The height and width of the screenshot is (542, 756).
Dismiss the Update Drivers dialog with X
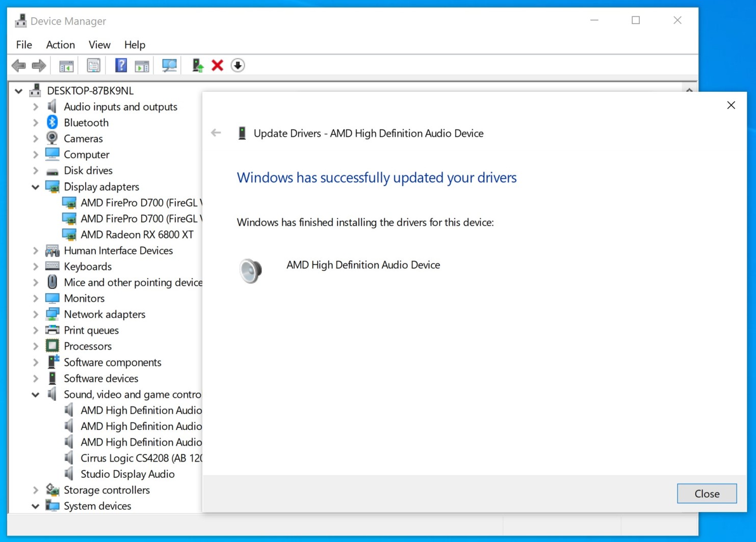[731, 105]
